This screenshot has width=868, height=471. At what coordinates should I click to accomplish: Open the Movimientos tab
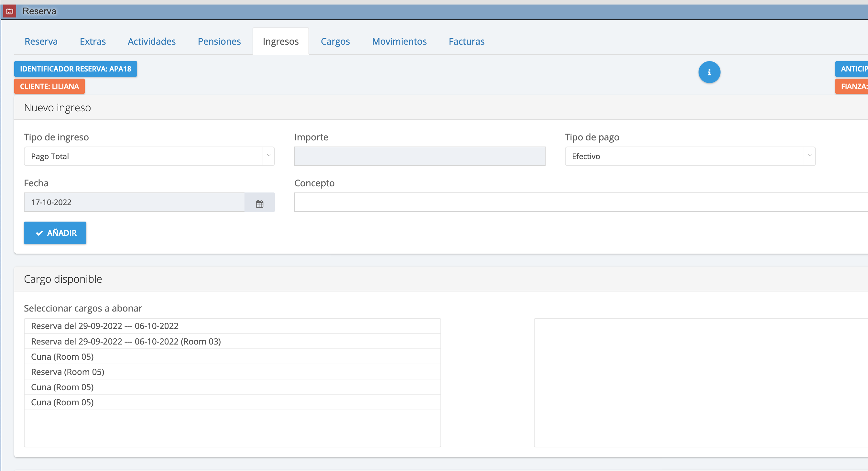(399, 41)
